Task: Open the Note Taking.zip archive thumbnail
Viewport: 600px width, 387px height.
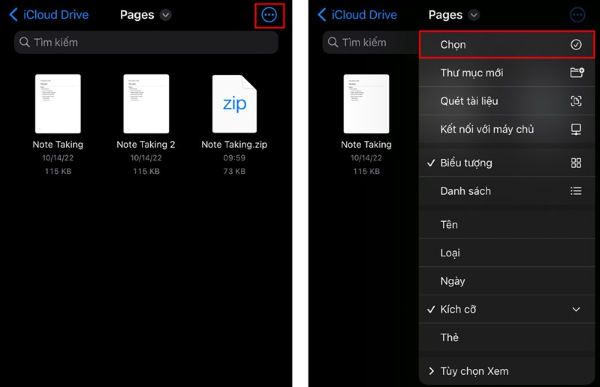Action: coord(235,104)
